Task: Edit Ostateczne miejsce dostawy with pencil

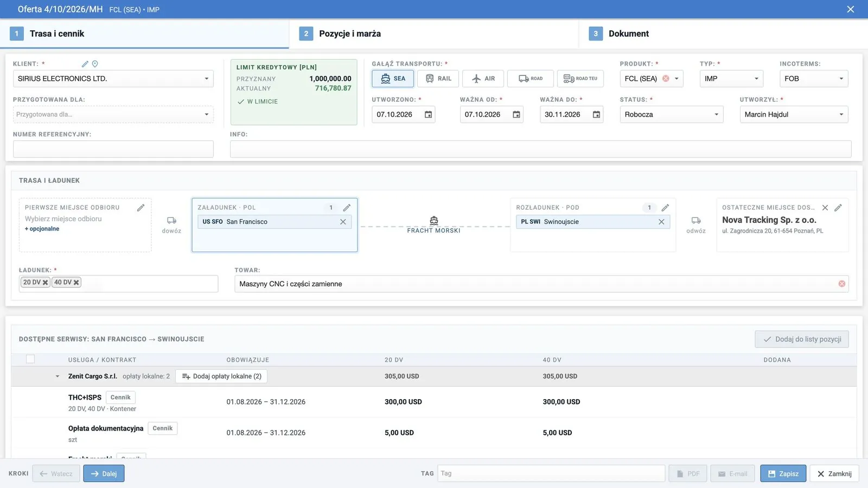Action: click(x=838, y=208)
